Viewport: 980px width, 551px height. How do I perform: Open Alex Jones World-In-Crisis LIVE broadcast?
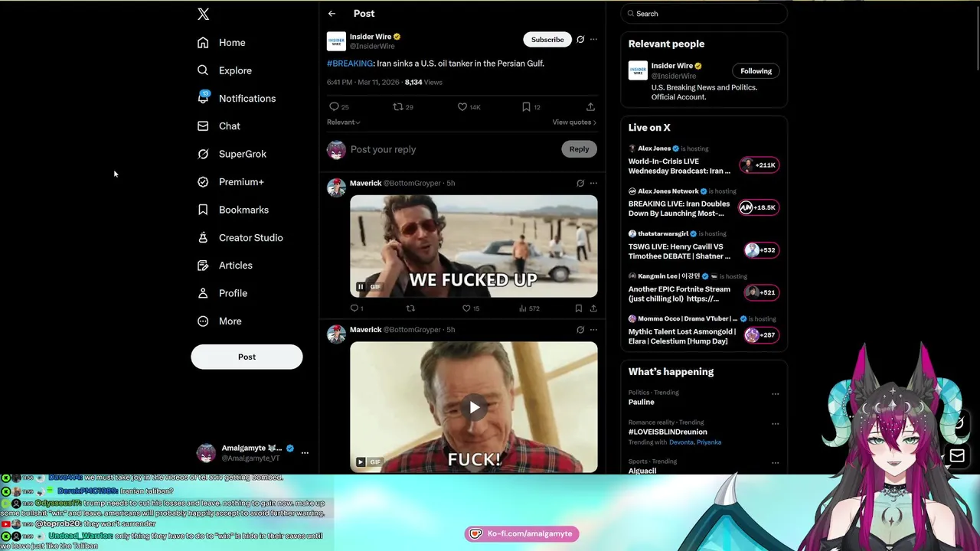click(680, 166)
